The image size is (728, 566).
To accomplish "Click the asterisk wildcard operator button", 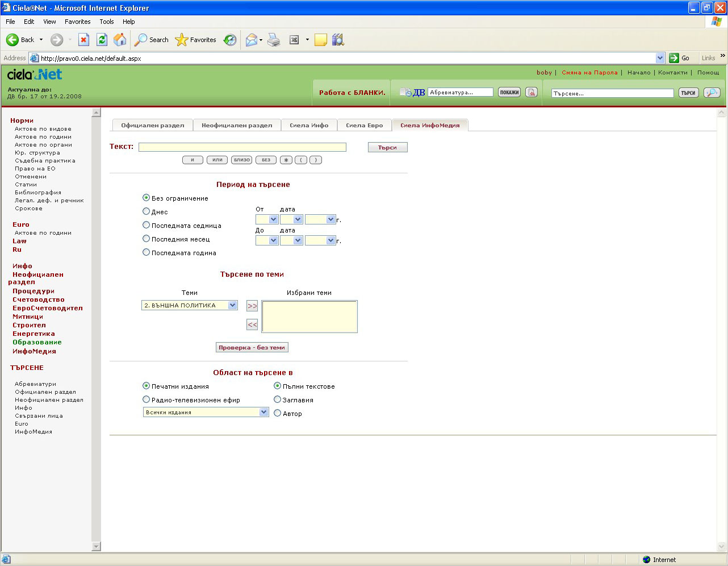I will 286,160.
